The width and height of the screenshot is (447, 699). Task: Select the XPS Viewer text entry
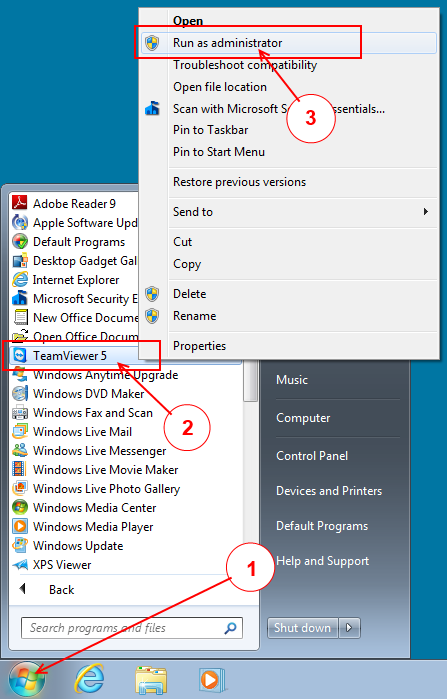coord(62,565)
